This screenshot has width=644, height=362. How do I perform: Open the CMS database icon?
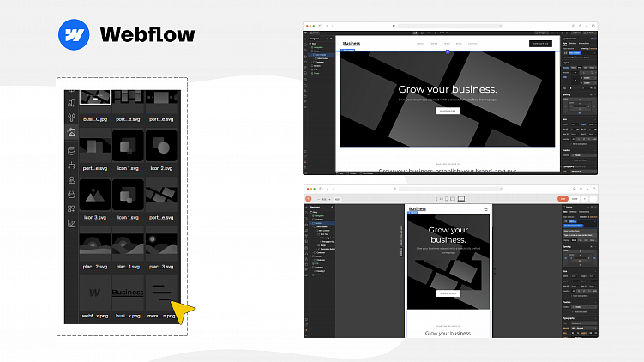(71, 151)
